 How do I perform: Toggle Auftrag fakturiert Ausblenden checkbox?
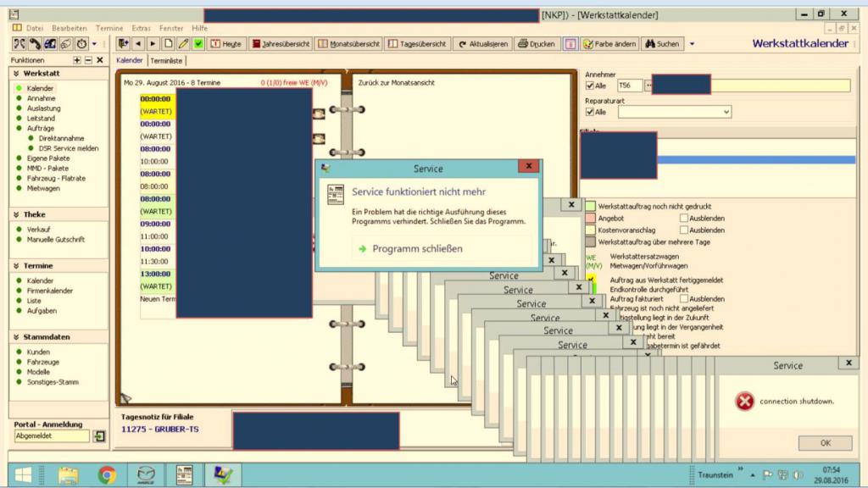coord(684,299)
